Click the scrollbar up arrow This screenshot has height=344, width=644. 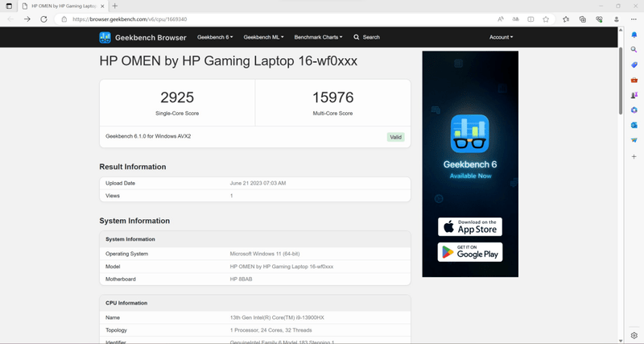[x=621, y=30]
